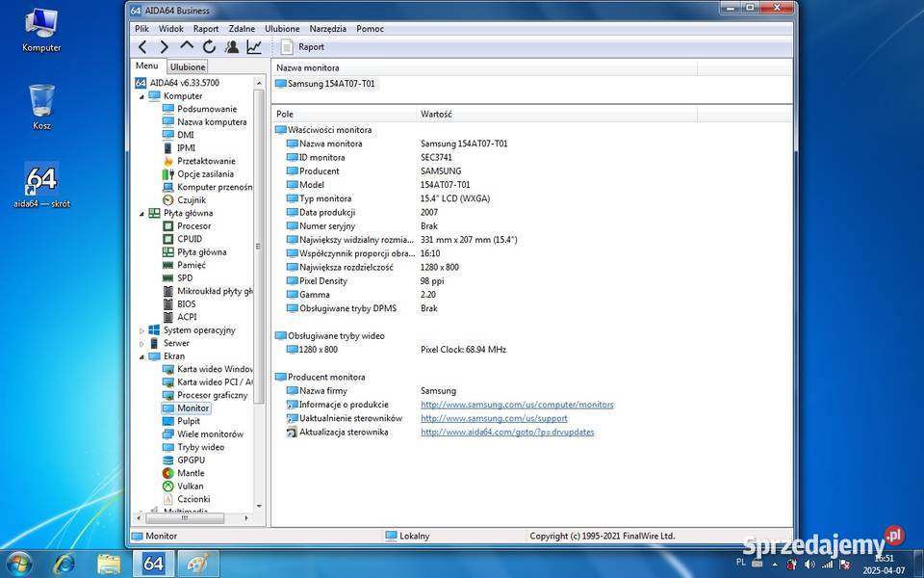Select Vulkan item in the tree
This screenshot has width=924, height=578.
190,486
